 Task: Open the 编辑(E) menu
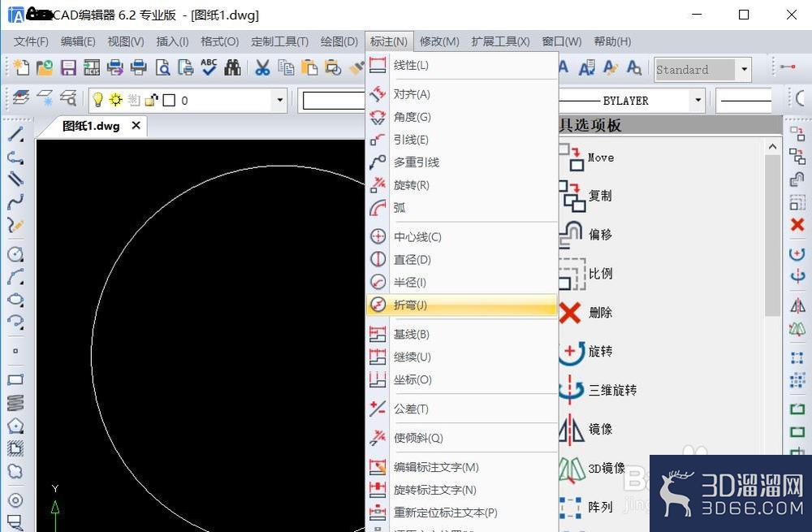click(78, 41)
